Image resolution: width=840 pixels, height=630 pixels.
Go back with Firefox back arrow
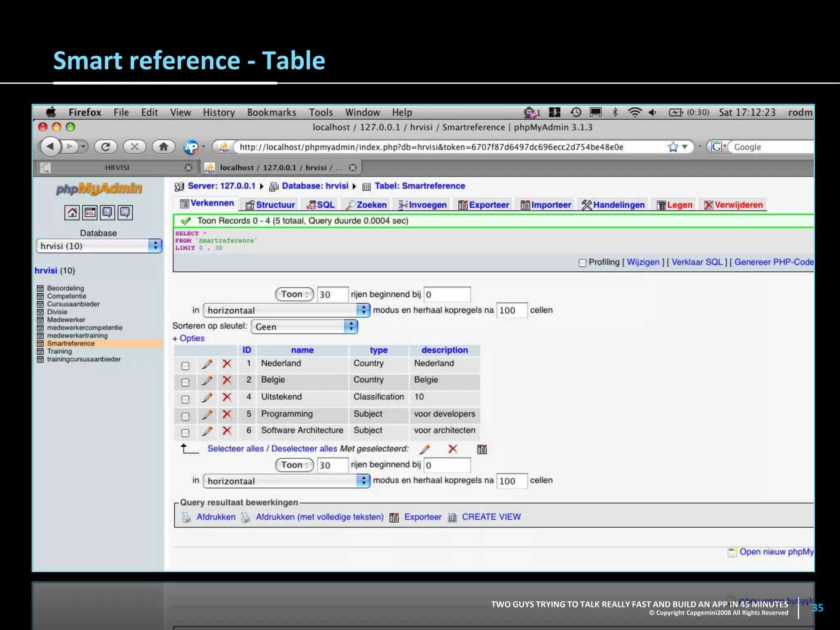tap(50, 146)
